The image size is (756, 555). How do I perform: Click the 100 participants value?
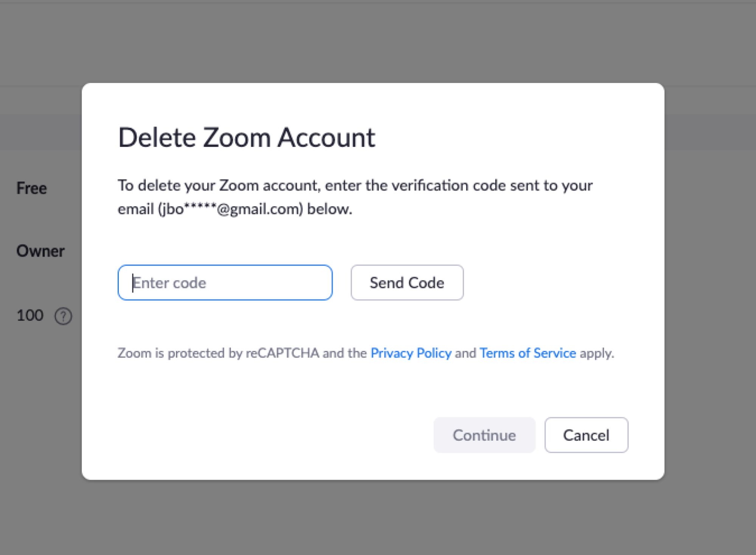30,315
